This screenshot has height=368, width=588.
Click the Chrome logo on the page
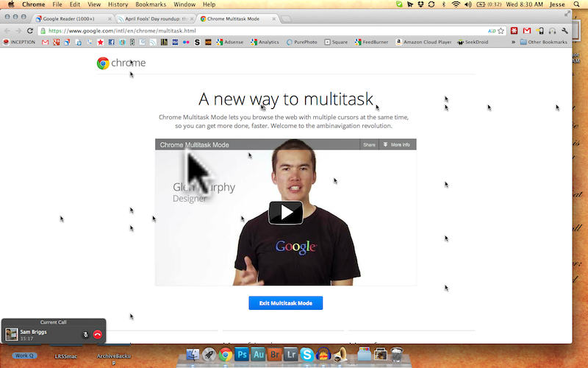point(121,63)
